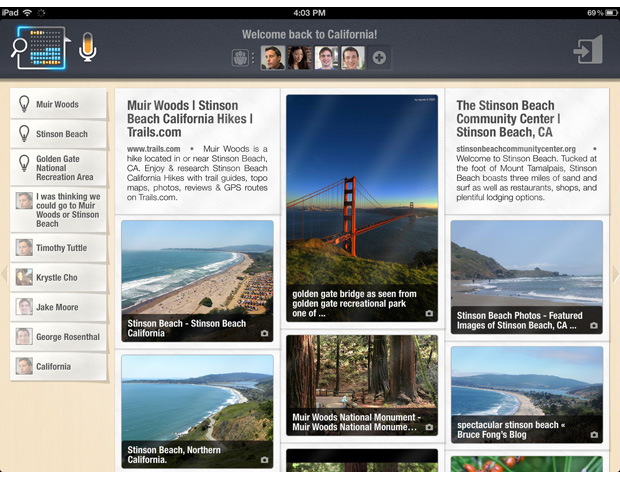620x480 pixels.
Task: Open 'Stinson Beach, Northern California' photo
Action: point(197,412)
